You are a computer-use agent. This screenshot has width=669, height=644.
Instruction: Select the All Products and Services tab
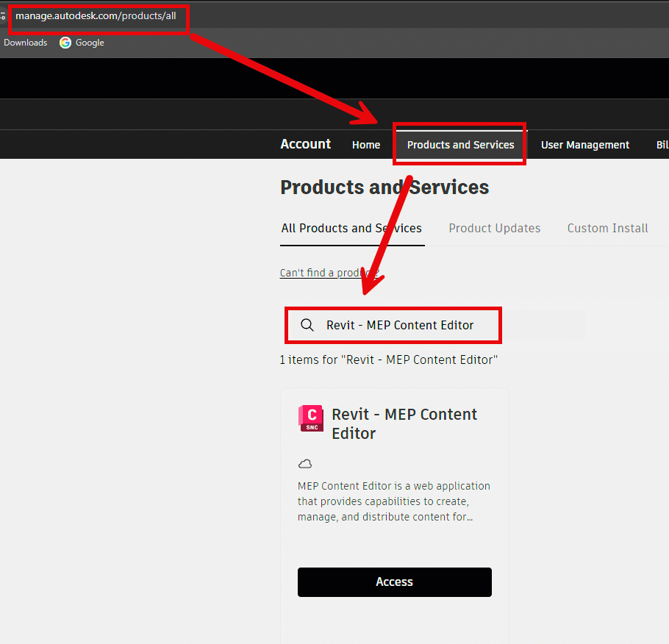click(351, 228)
